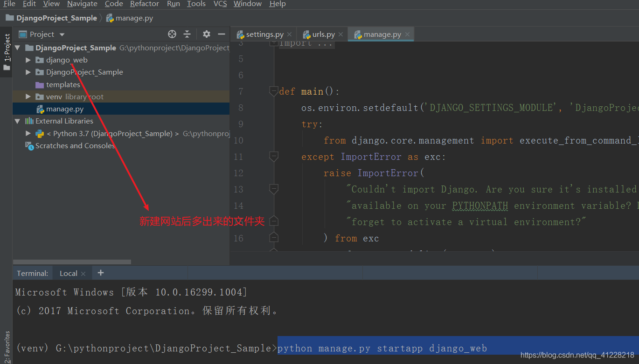Unfold the collapsed import block on line 3
The height and width of the screenshot is (364, 639).
pos(274,43)
